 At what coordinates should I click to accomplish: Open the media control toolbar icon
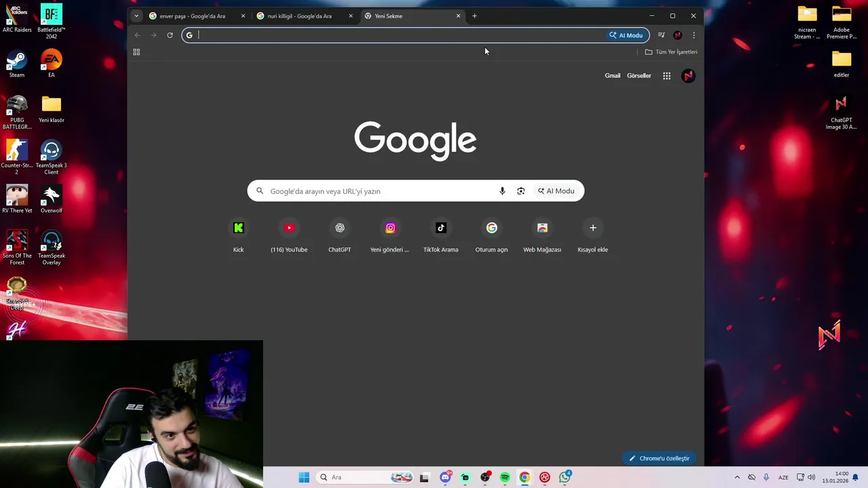[x=661, y=35]
